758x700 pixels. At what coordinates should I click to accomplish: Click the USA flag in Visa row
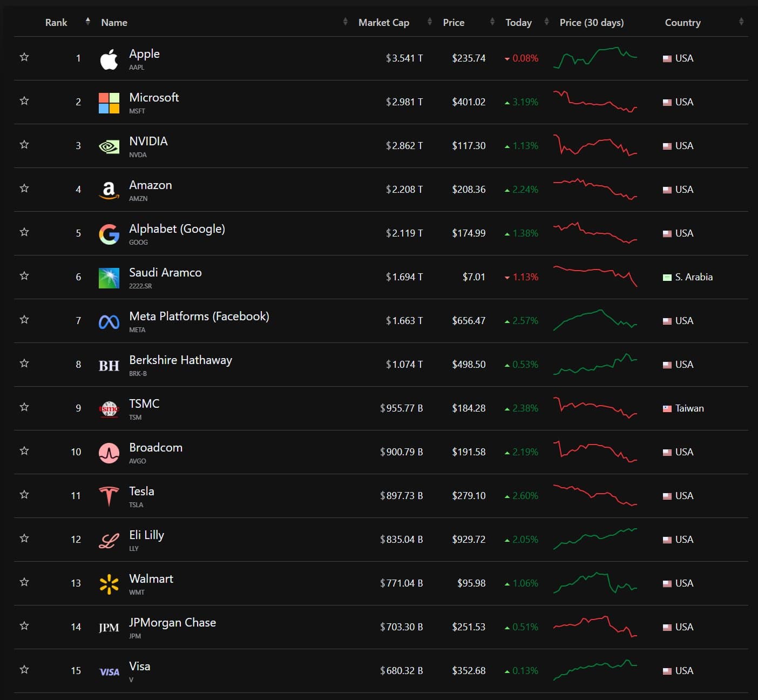[667, 671]
